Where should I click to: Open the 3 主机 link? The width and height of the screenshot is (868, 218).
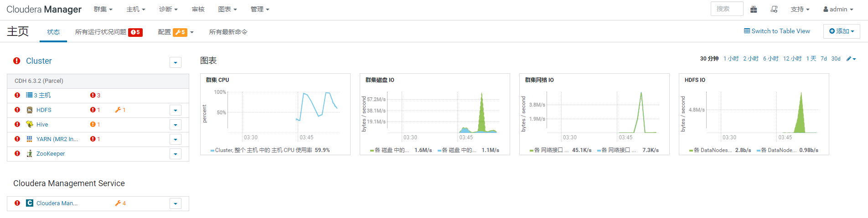coord(42,95)
